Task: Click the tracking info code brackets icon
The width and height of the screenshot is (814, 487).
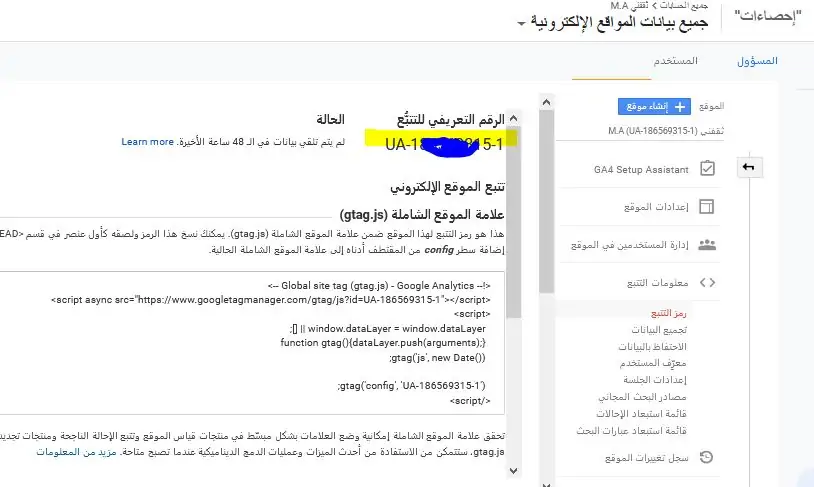Action: click(x=707, y=282)
